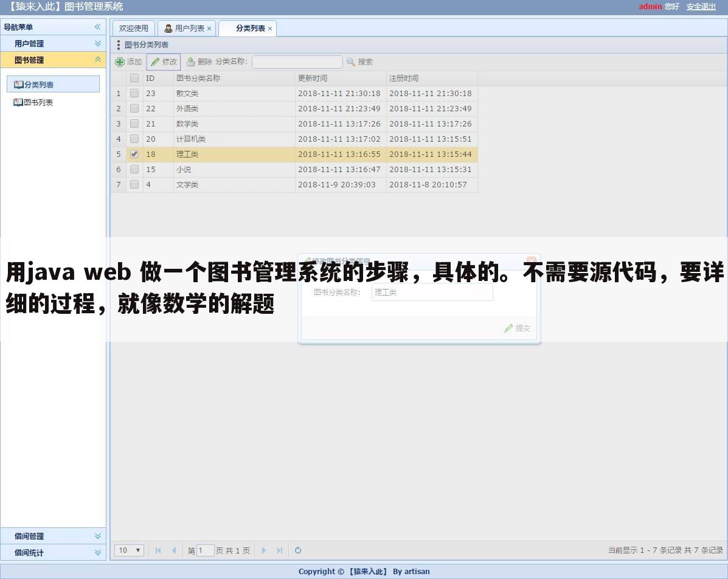This screenshot has height=579, width=728.
Task: Open the page size dropdown showing 10
Action: click(x=128, y=550)
